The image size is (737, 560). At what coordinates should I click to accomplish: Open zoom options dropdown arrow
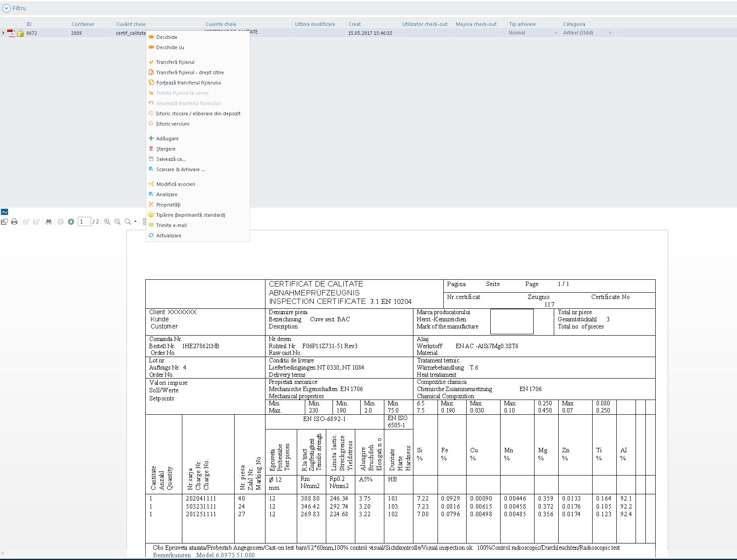[135, 222]
